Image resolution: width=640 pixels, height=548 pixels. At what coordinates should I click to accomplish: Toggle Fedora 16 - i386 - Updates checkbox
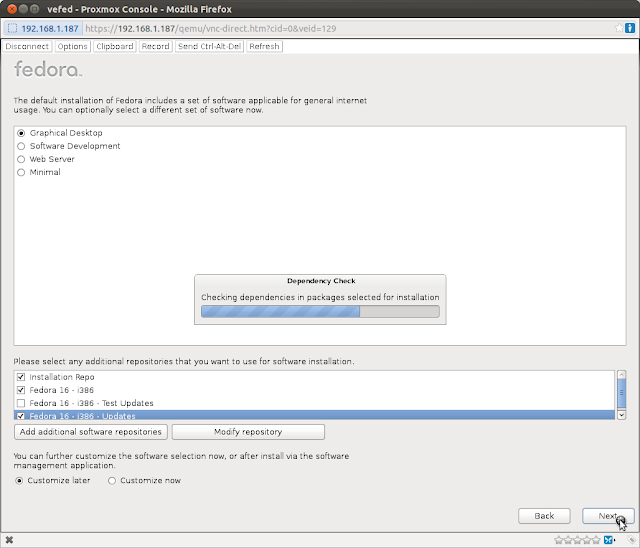[21, 416]
